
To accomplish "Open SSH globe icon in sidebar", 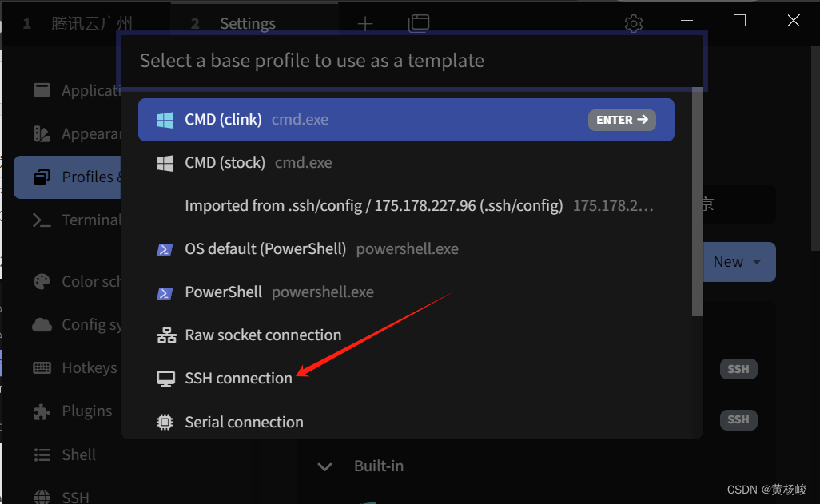I will tap(42, 497).
